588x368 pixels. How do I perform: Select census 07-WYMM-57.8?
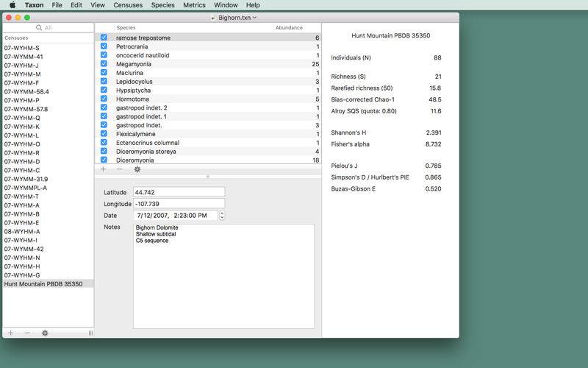(x=48, y=109)
